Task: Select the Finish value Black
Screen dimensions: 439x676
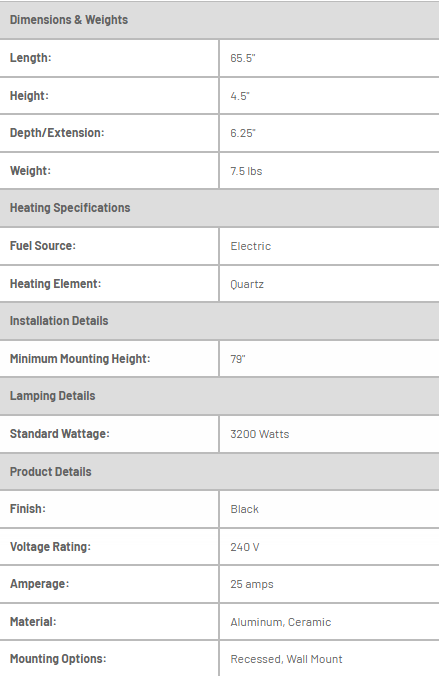Action: pyautogui.click(x=245, y=509)
